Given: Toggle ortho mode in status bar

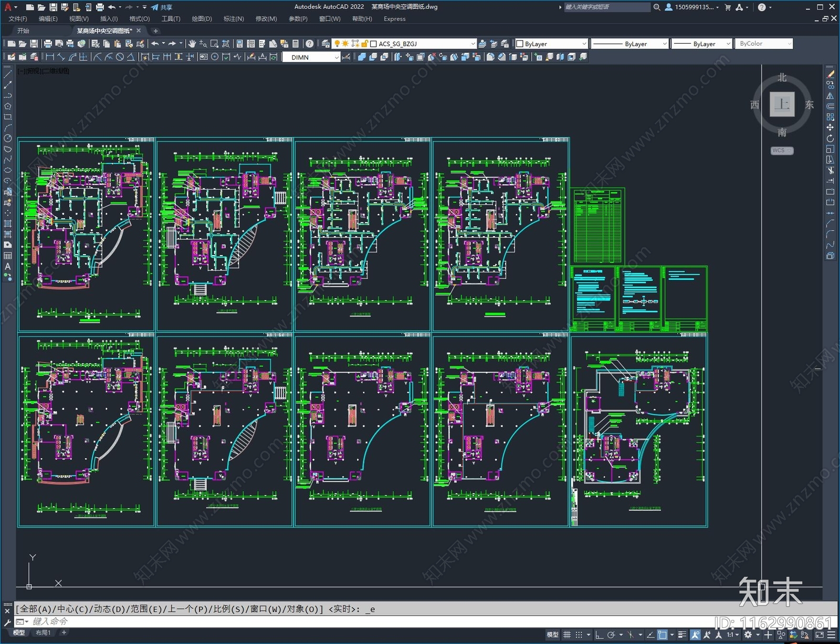Looking at the screenshot, I should (x=598, y=635).
